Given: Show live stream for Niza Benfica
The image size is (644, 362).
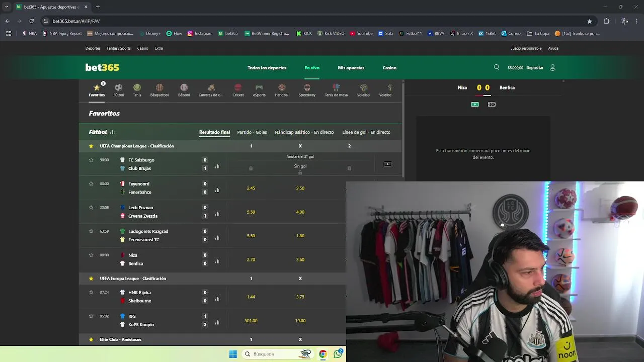Looking at the screenshot, I should pos(475,104).
